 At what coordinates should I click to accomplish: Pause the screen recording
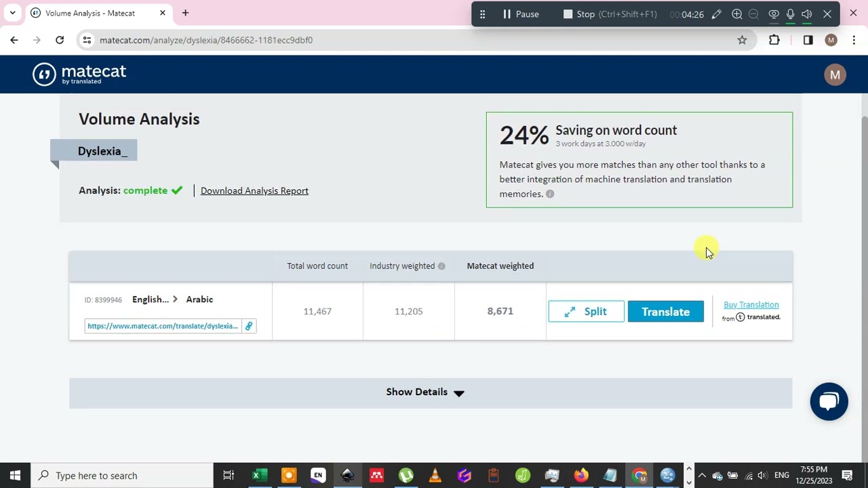[x=521, y=14]
